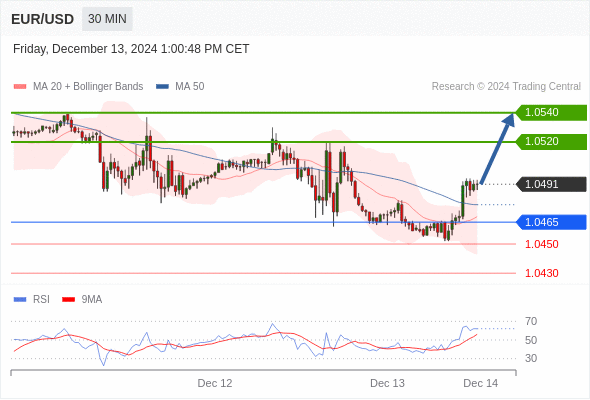The width and height of the screenshot is (590, 400).
Task: Select the RSI legend swatch
Action: pyautogui.click(x=20, y=300)
